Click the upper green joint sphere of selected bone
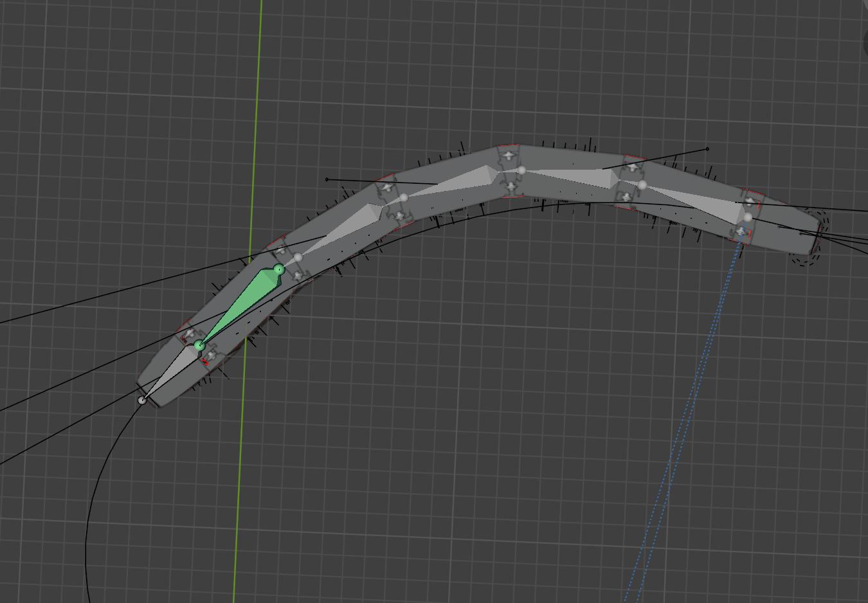 tap(278, 269)
